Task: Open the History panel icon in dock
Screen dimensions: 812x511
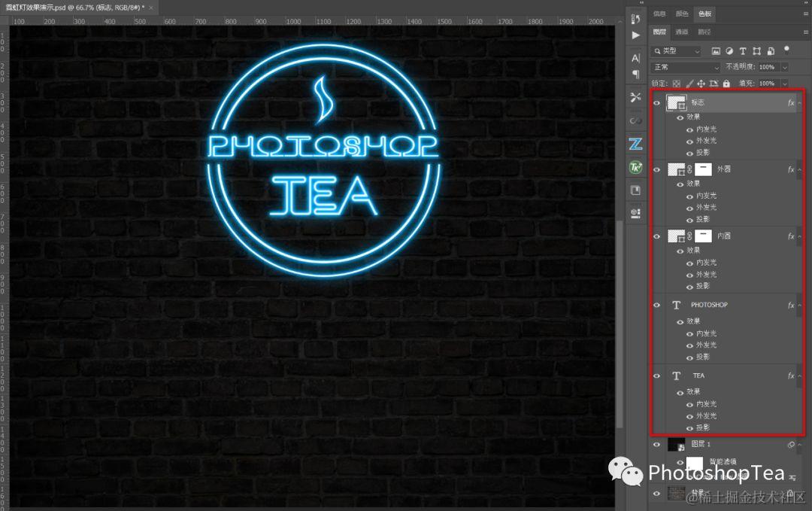Action: click(636, 19)
